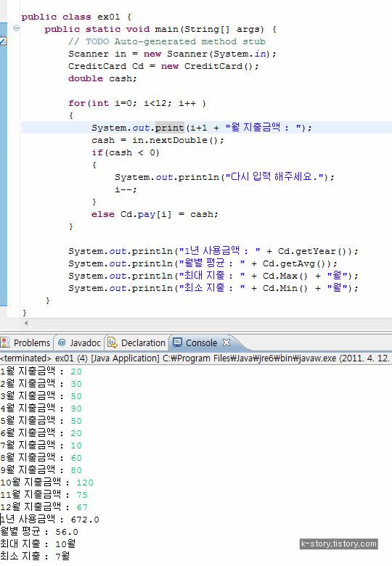Viewport: 392px width, 566px height.
Task: Click the 'public class ex01' line
Action: (x=76, y=17)
